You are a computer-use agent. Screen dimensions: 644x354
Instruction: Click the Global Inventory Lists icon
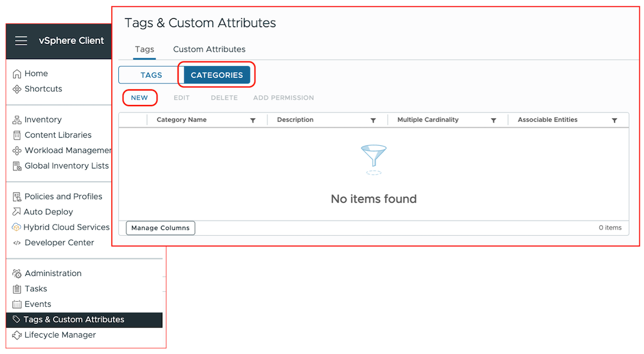[17, 166]
